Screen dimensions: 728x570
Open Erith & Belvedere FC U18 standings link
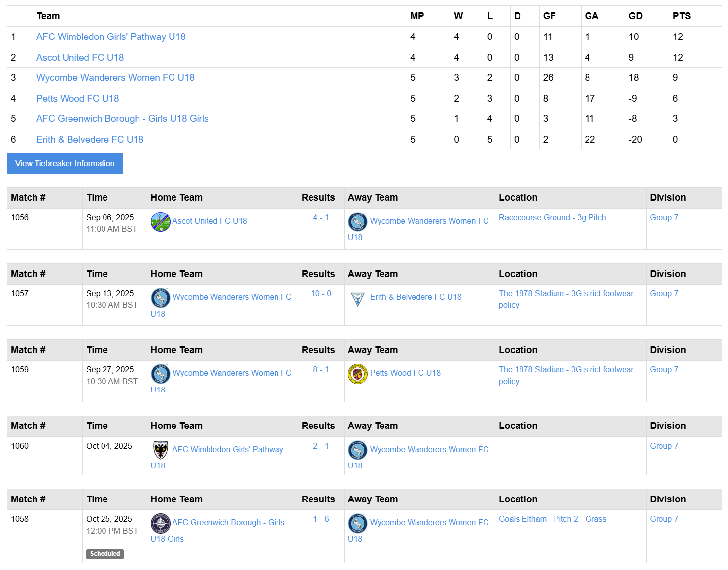click(90, 139)
